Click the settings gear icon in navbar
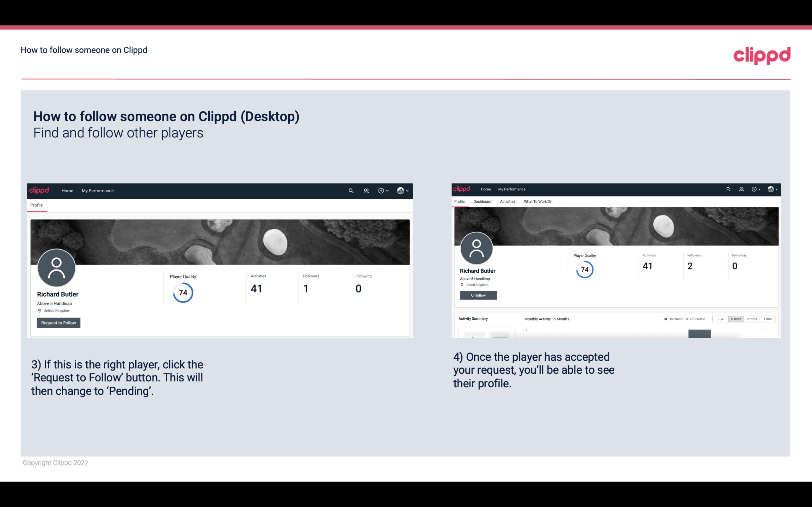Viewport: 812px width, 507px height. pyautogui.click(x=381, y=190)
